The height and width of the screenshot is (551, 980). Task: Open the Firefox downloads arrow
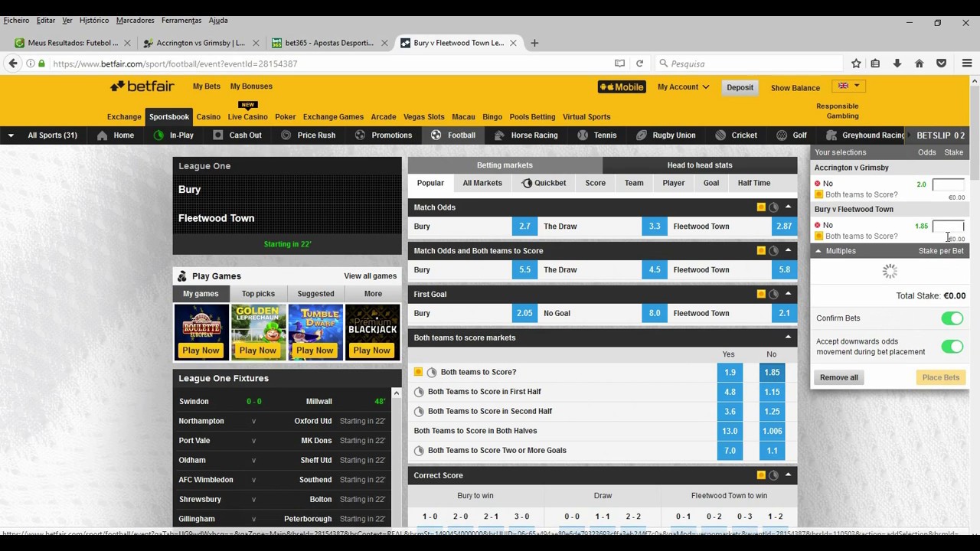pyautogui.click(x=897, y=64)
